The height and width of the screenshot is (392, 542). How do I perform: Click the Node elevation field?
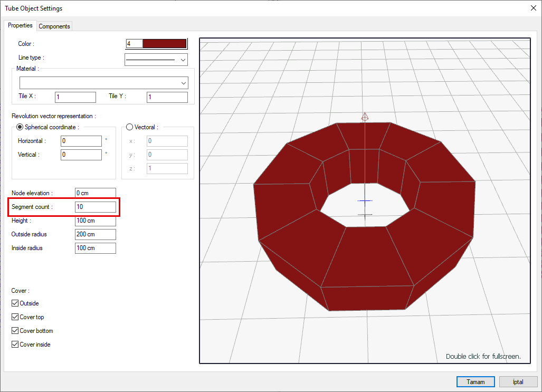click(95, 193)
